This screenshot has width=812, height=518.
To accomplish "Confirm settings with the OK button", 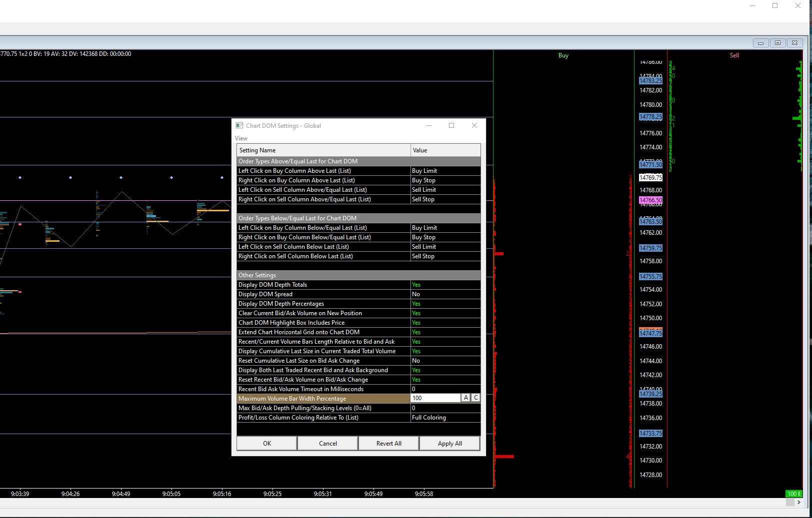I will coord(267,444).
